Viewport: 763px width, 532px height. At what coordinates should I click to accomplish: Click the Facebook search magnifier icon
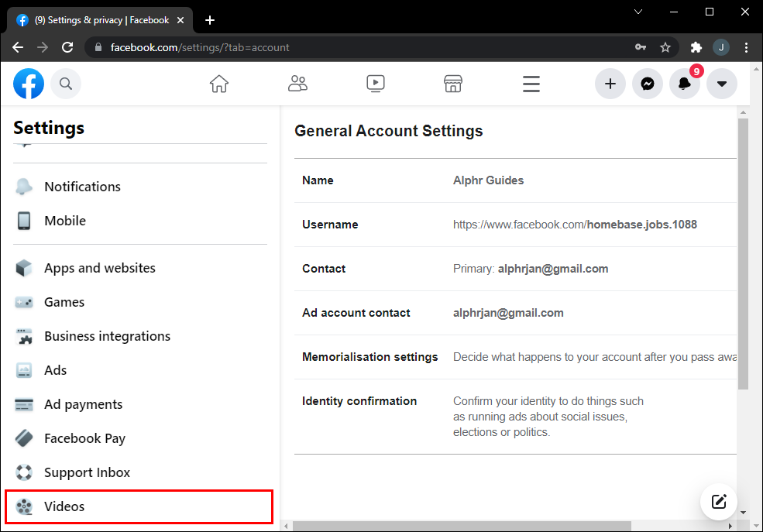pyautogui.click(x=66, y=84)
